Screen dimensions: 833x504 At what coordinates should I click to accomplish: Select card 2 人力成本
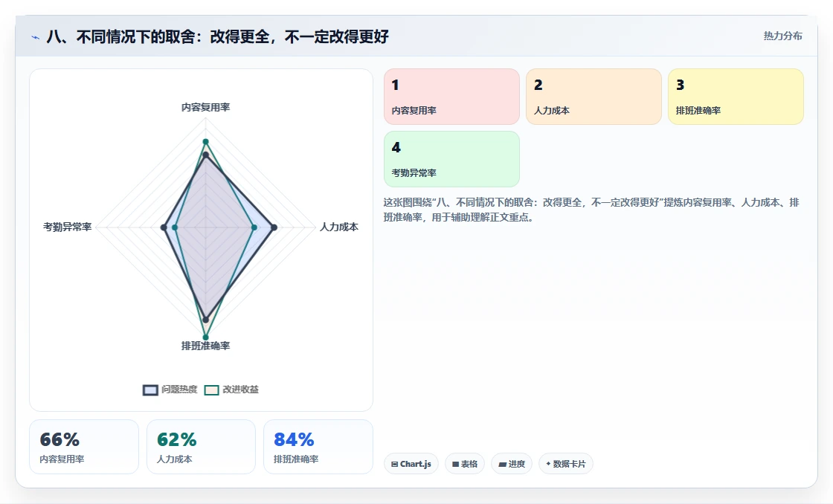(594, 97)
